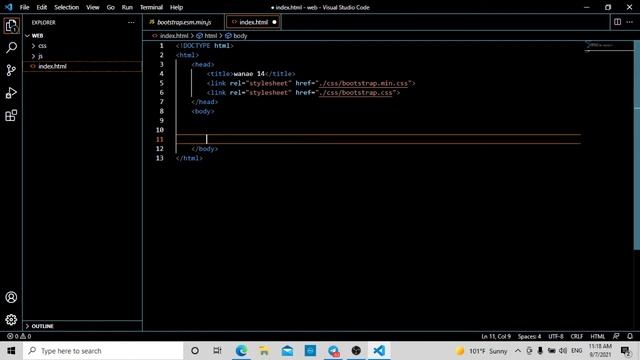
Task: Click the ENG language indicator
Action: point(577,351)
